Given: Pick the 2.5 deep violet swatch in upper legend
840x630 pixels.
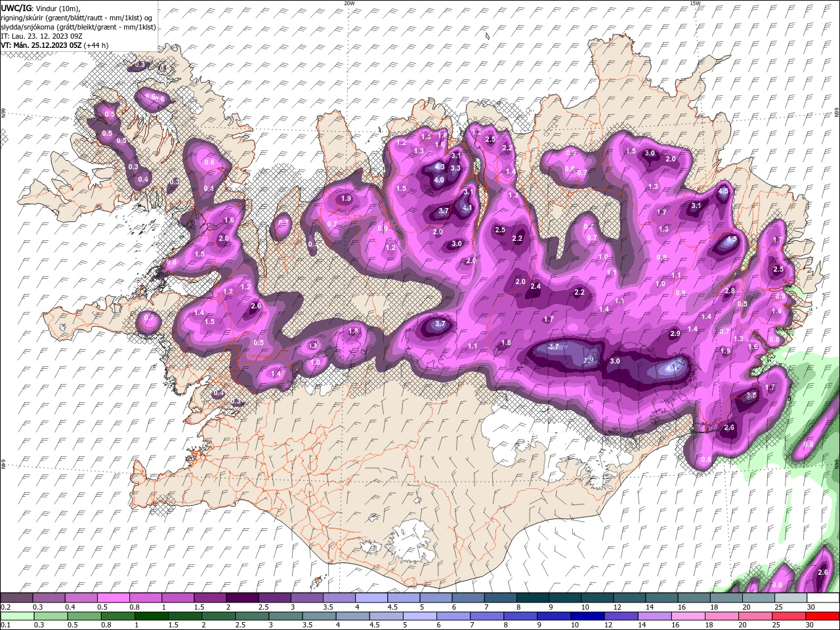Looking at the screenshot, I should [x=275, y=598].
